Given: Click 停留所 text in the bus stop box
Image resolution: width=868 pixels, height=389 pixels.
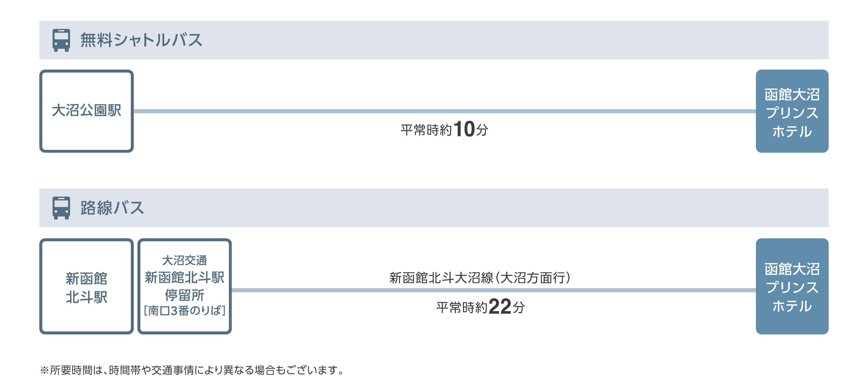Looking at the screenshot, I should tap(184, 295).
